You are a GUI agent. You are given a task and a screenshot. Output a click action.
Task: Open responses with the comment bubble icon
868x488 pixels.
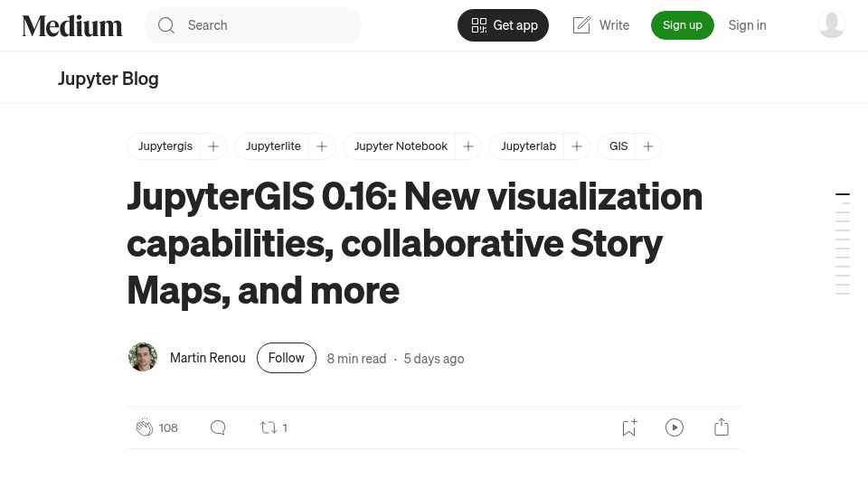tap(218, 427)
